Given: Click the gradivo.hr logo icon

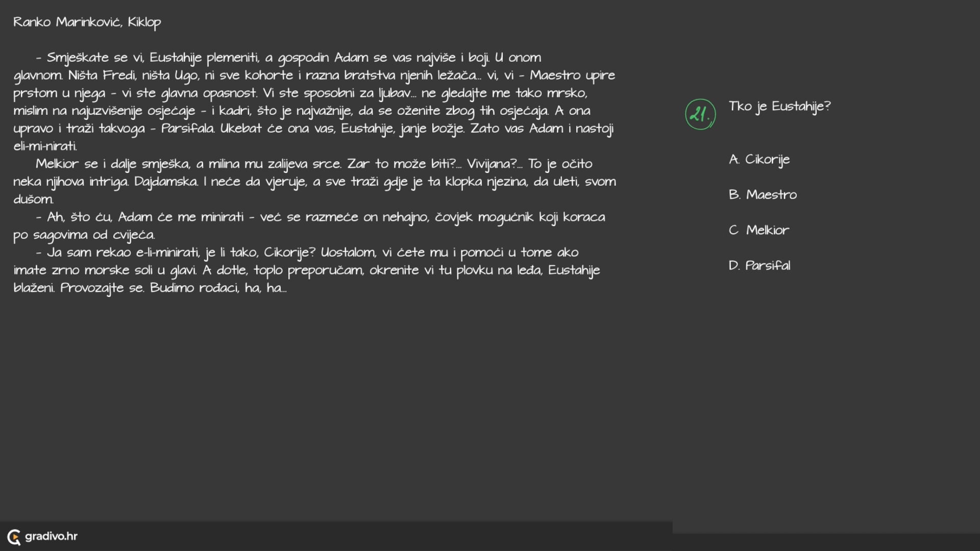Looking at the screenshot, I should coord(14,537).
